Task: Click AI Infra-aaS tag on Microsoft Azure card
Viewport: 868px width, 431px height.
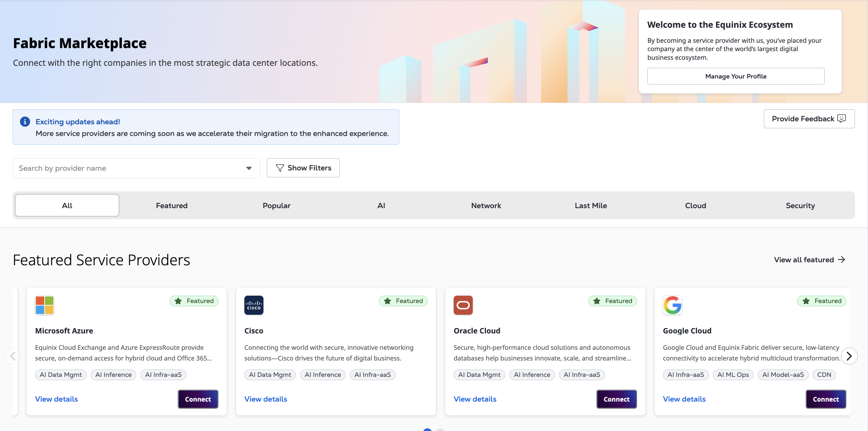Action: coord(163,375)
